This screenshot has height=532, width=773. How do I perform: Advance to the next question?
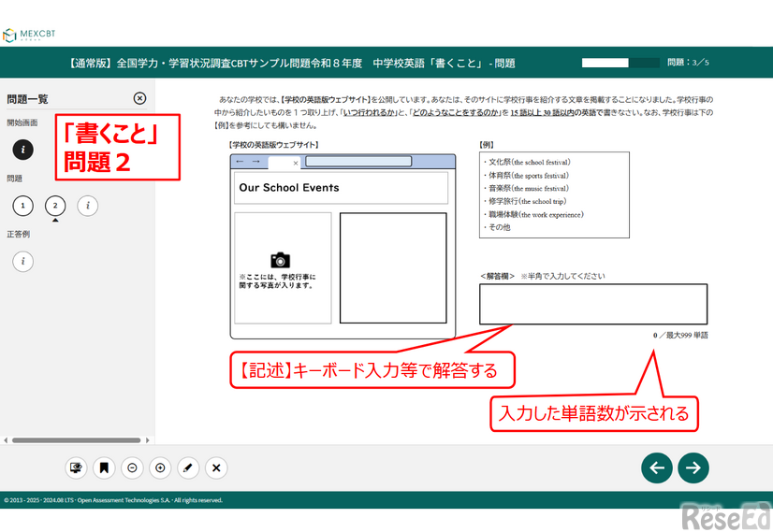click(693, 468)
